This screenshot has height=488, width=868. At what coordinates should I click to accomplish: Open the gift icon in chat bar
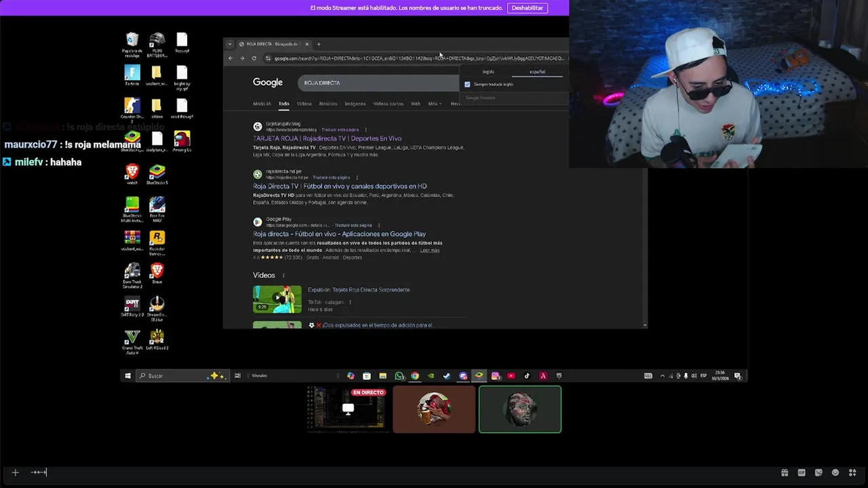coord(785,472)
